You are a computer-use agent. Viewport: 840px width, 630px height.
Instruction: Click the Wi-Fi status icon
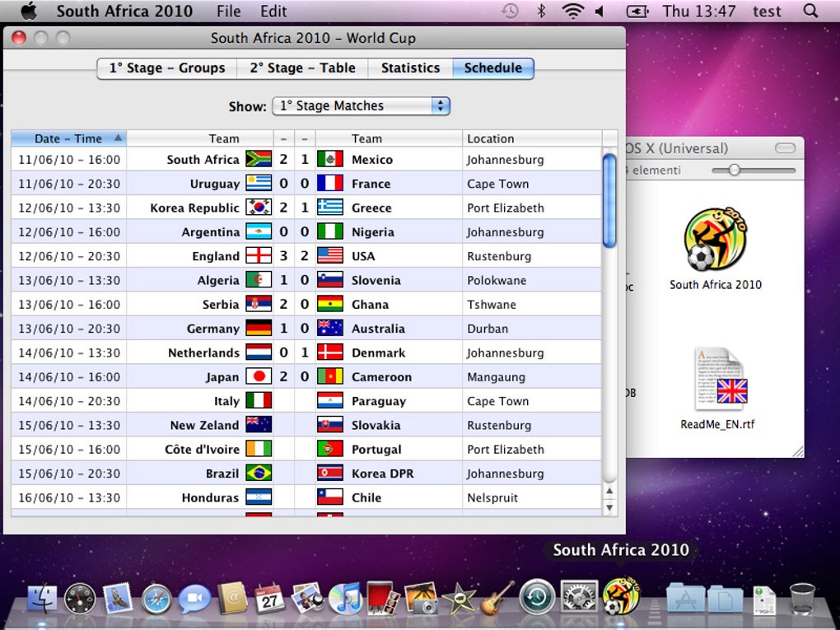[572, 11]
